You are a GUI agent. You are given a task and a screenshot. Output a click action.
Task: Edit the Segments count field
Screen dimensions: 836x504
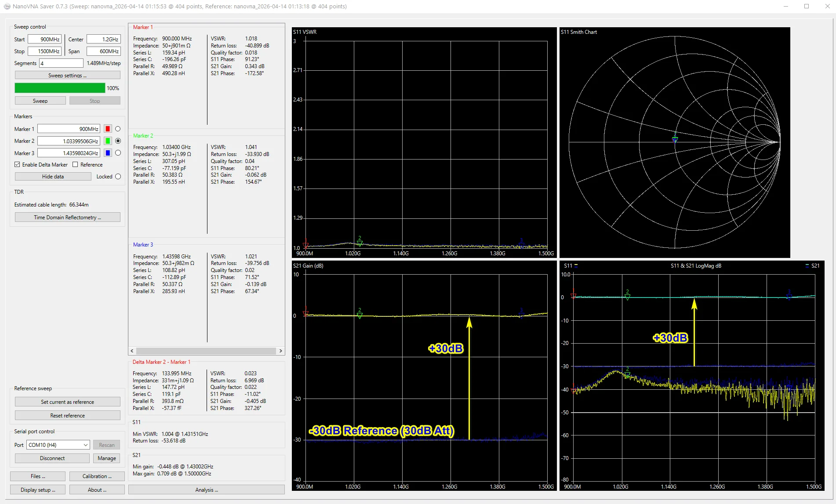point(61,63)
